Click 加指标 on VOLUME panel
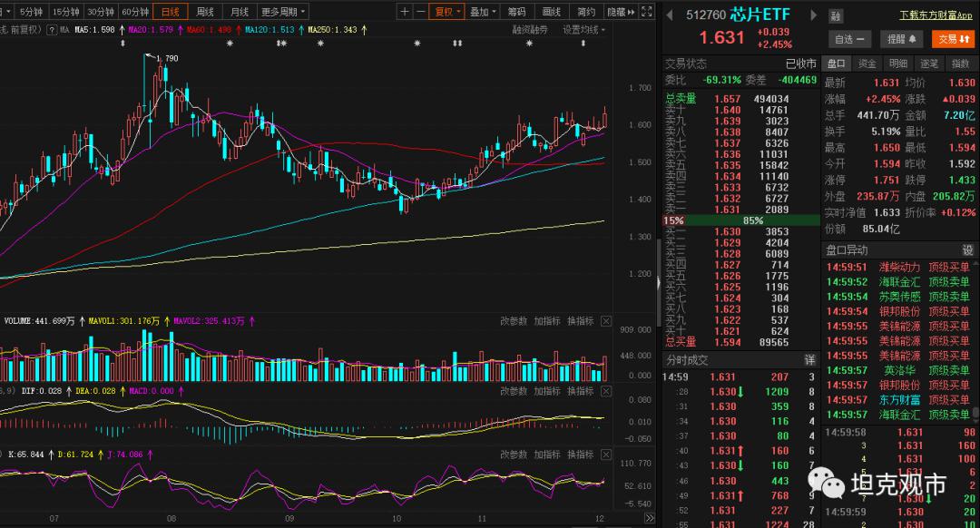Viewport: 980px width, 528px height. coord(547,321)
